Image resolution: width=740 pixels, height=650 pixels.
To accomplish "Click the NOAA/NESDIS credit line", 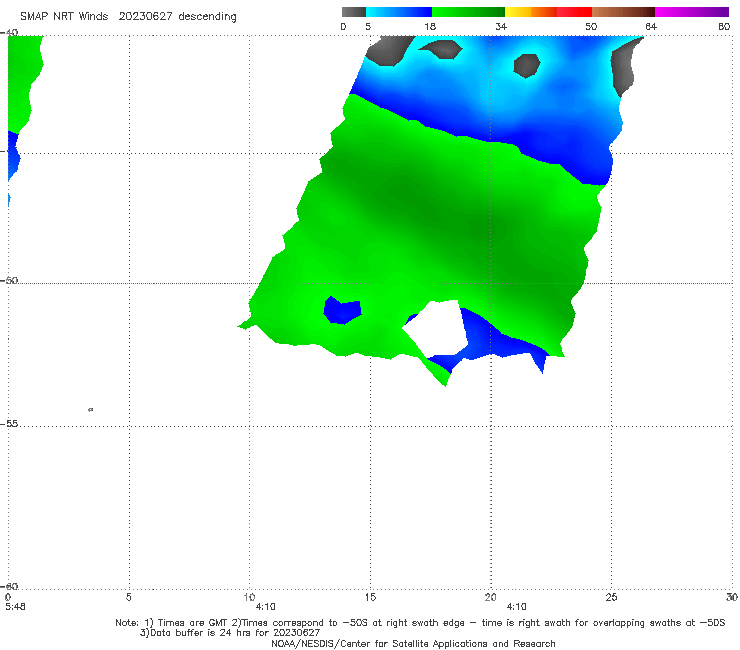I will (x=413, y=643).
